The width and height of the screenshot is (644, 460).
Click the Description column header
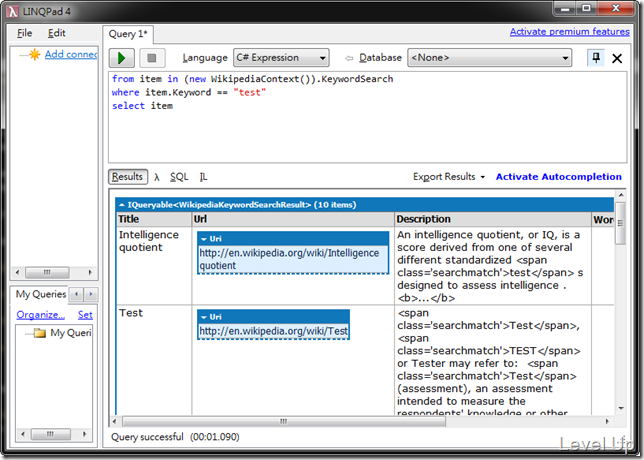[492, 219]
